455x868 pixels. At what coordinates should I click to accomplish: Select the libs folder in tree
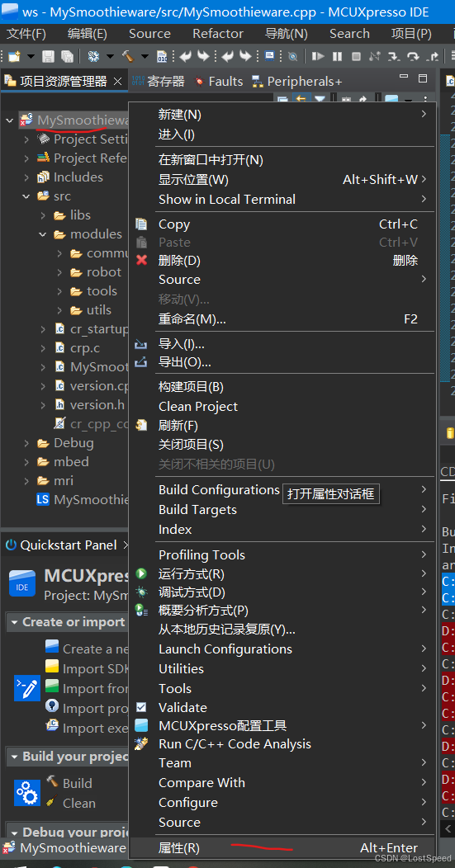(80, 215)
